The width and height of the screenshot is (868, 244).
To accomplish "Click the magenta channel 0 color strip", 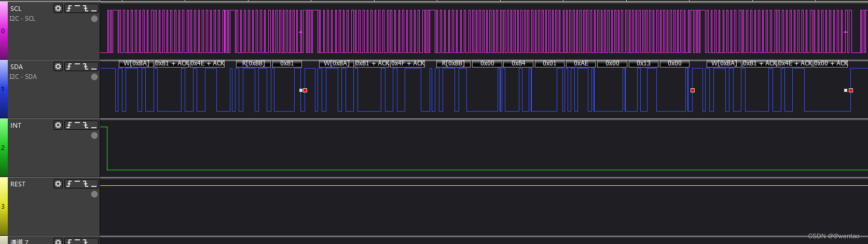I will coord(4,31).
